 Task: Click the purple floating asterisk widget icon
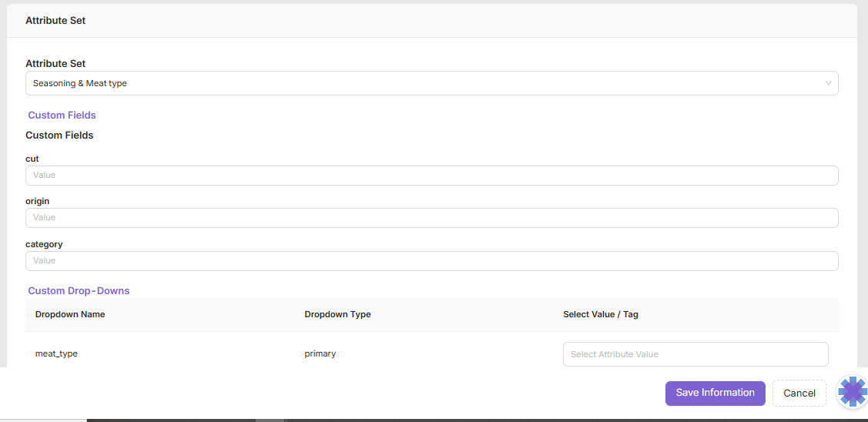(x=852, y=392)
